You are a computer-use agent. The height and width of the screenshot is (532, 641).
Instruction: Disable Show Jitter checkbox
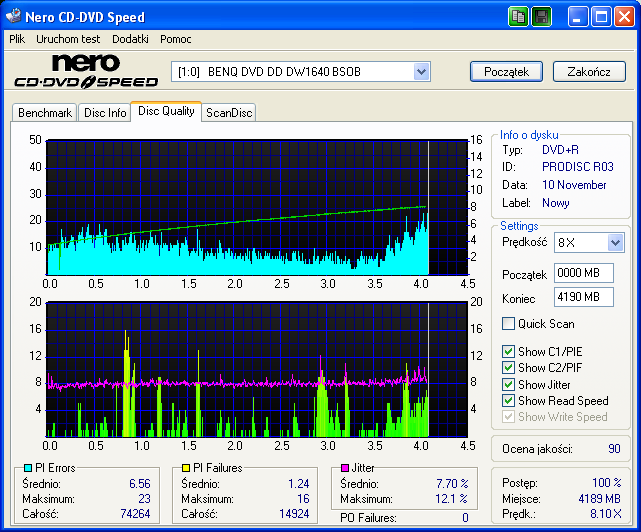(508, 384)
